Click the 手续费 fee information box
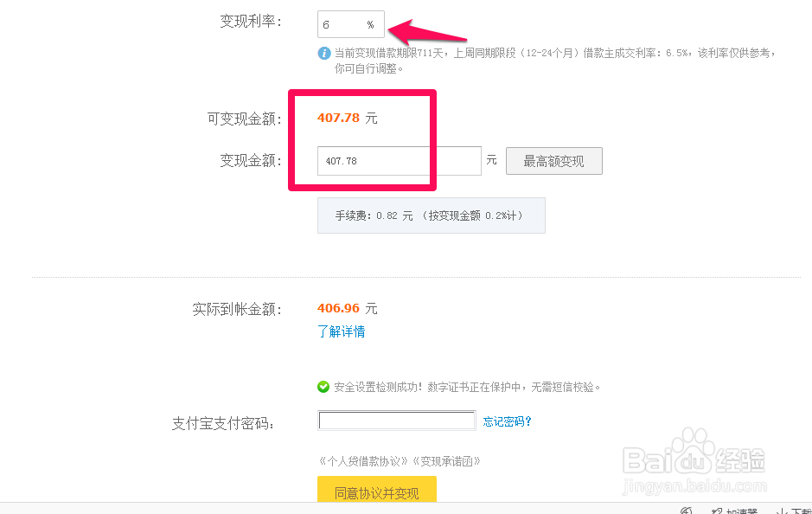 [431, 215]
